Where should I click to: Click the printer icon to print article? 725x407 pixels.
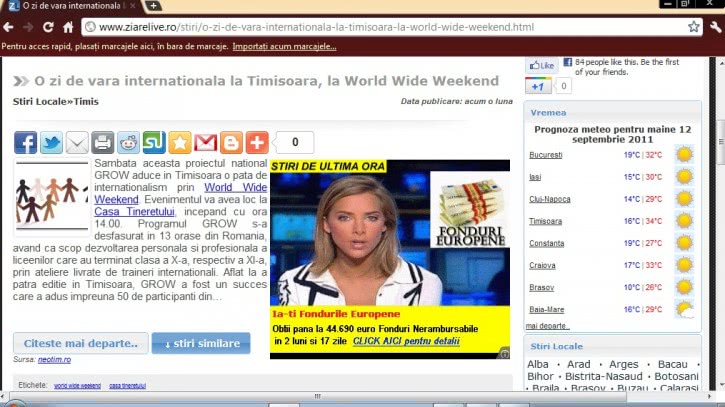point(103,142)
